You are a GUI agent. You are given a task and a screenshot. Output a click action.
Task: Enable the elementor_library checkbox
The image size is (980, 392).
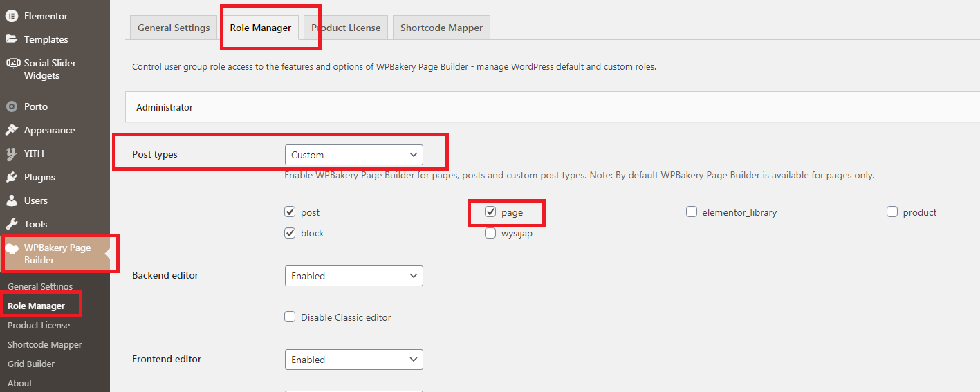[x=692, y=212]
